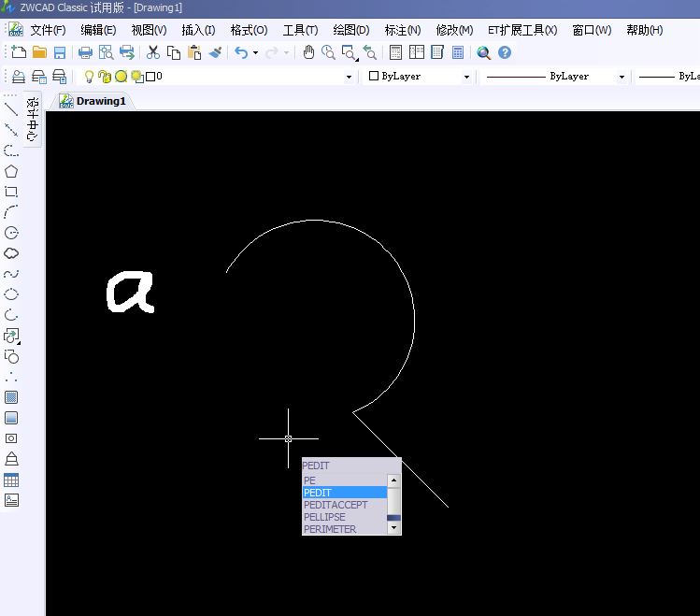Open the ByLayer linetype dropdown

[621, 77]
